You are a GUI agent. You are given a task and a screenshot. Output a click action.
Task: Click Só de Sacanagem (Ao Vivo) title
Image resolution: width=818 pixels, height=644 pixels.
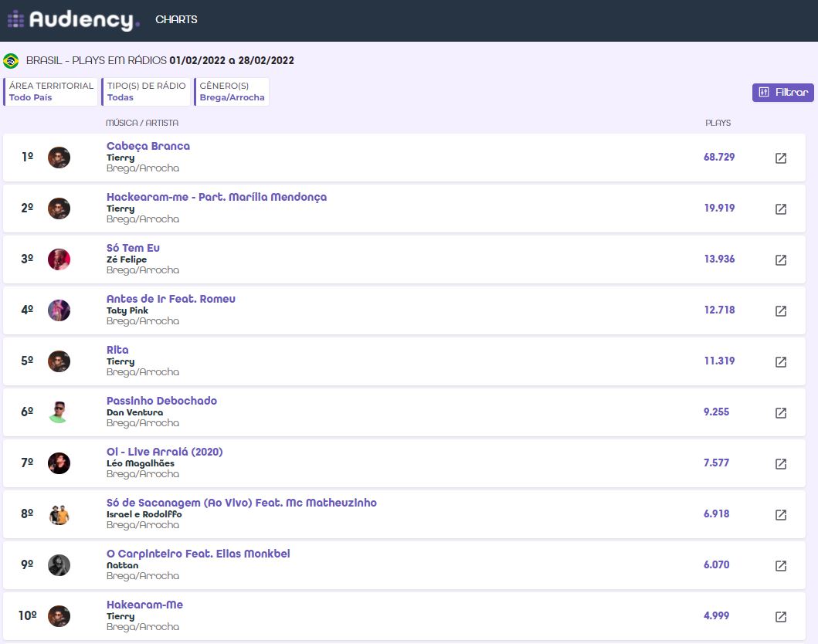(241, 503)
